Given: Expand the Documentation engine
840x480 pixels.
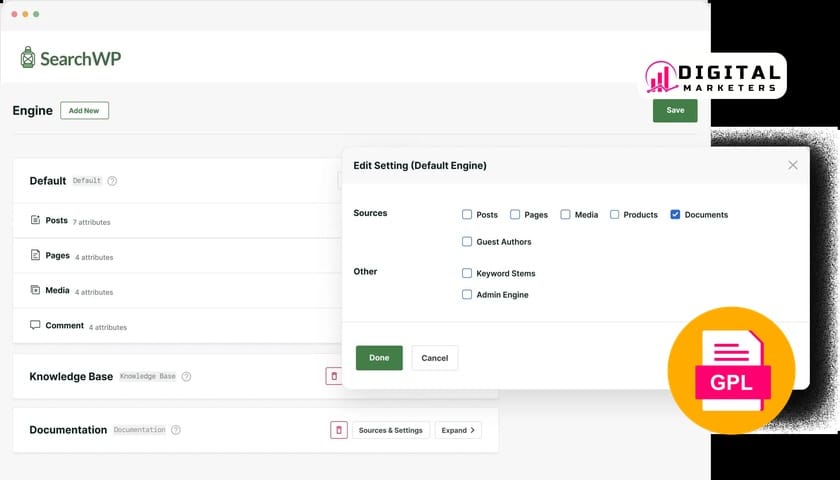Looking at the screenshot, I should pyautogui.click(x=458, y=430).
